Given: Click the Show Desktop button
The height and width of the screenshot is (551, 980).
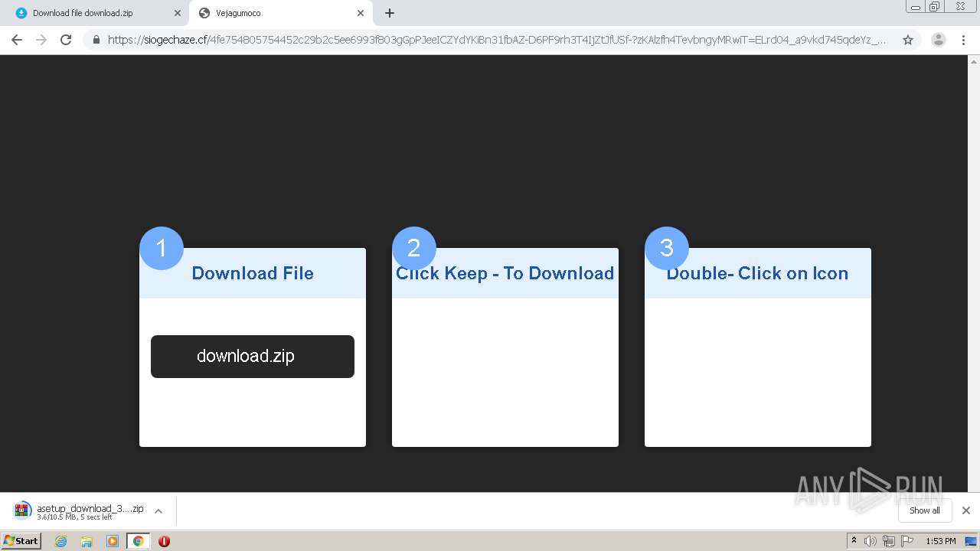Looking at the screenshot, I should [x=972, y=541].
